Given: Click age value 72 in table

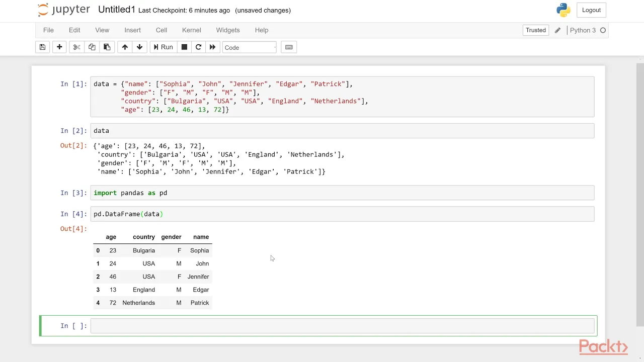Looking at the screenshot, I should tap(113, 303).
